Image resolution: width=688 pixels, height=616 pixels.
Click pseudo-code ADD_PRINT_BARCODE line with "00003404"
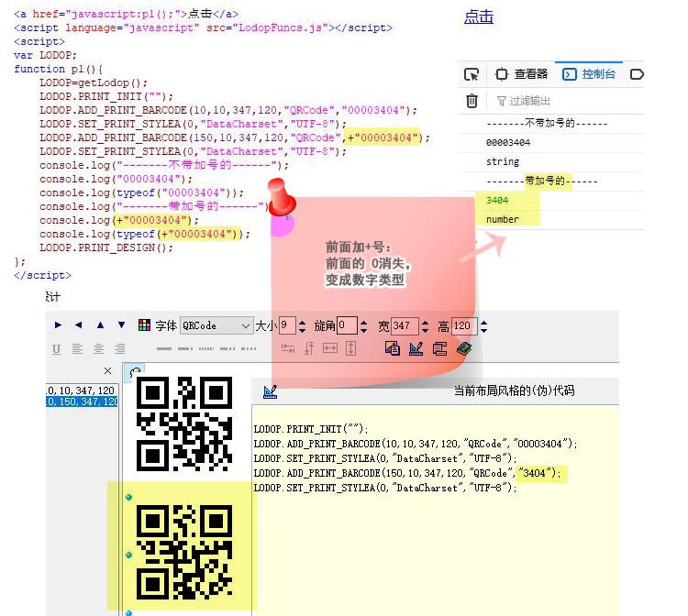click(416, 444)
